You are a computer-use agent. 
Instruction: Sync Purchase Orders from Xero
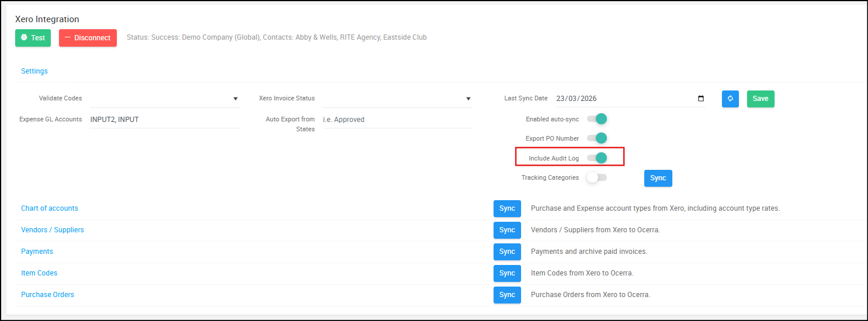point(507,295)
